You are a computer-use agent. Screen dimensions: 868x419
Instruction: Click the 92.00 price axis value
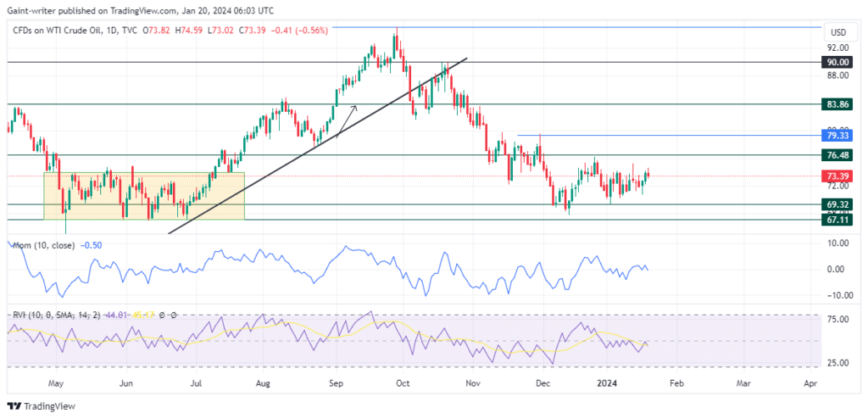click(x=837, y=48)
